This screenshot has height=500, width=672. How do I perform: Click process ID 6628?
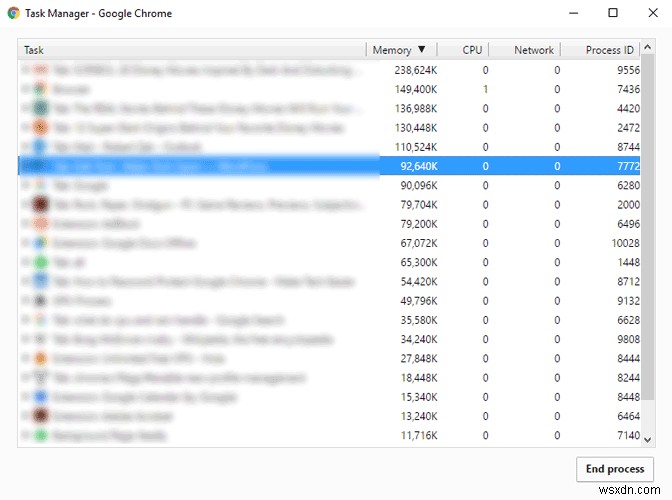(628, 320)
